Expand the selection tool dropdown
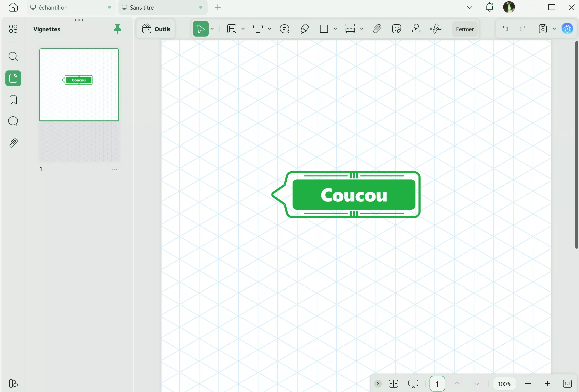Viewport: 579px width, 392px height. point(212,29)
